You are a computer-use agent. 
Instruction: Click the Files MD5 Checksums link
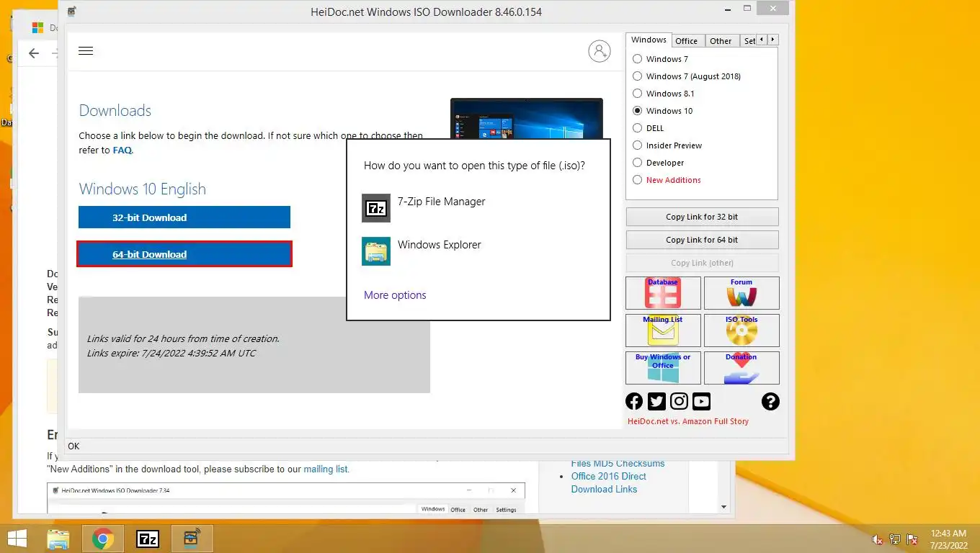[x=618, y=464]
